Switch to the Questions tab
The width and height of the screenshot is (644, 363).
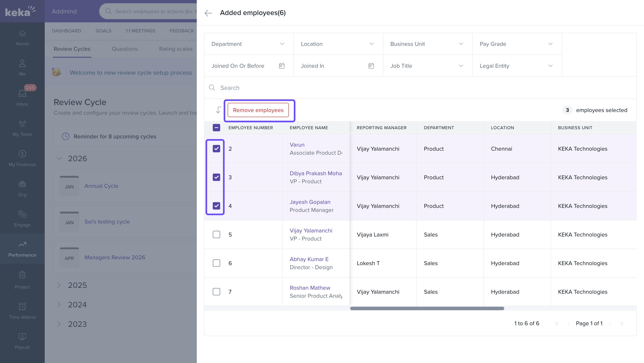click(x=125, y=49)
